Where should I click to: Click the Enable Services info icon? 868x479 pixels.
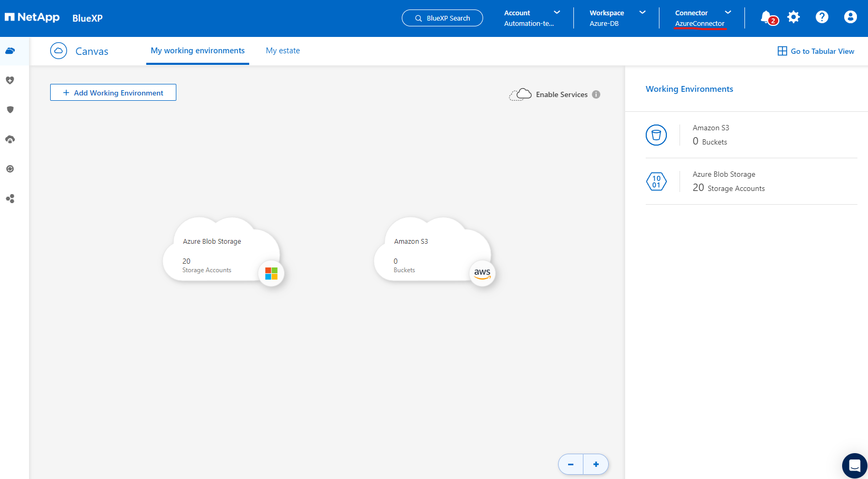pyautogui.click(x=596, y=94)
